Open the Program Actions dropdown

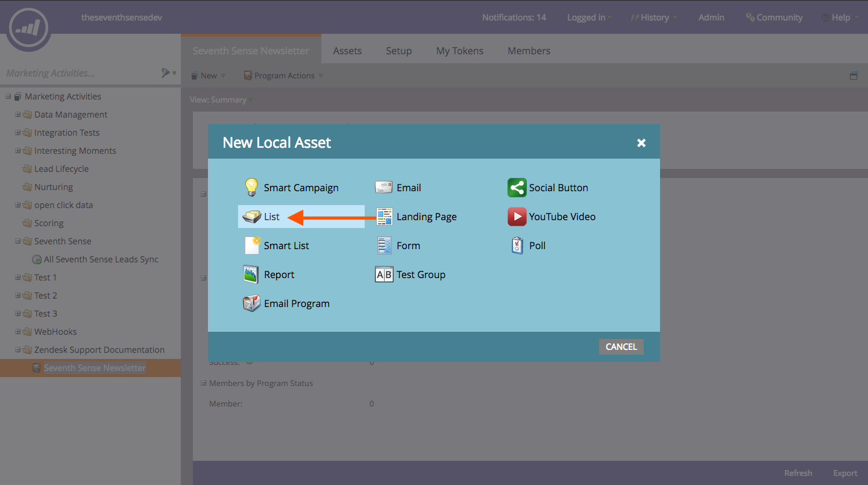(283, 75)
